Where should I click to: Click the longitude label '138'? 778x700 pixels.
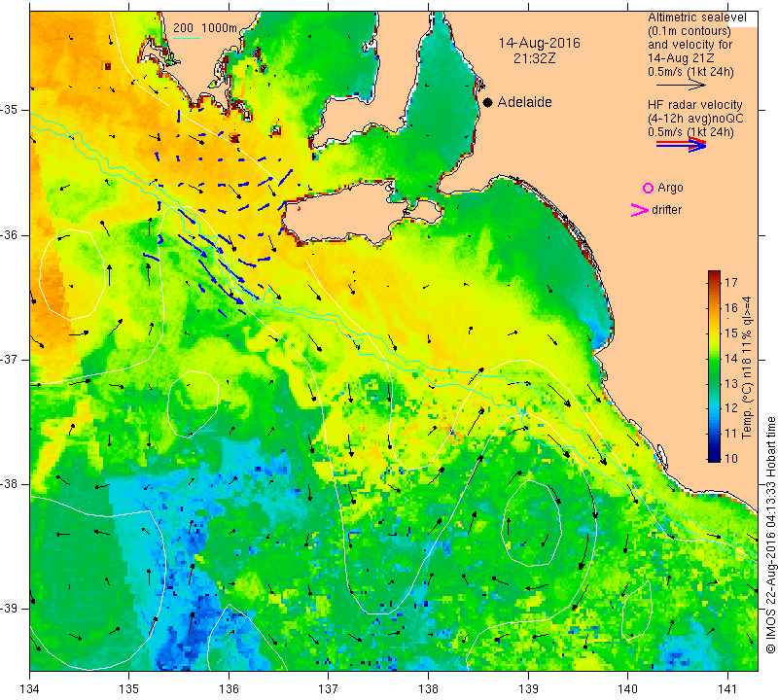[428, 689]
